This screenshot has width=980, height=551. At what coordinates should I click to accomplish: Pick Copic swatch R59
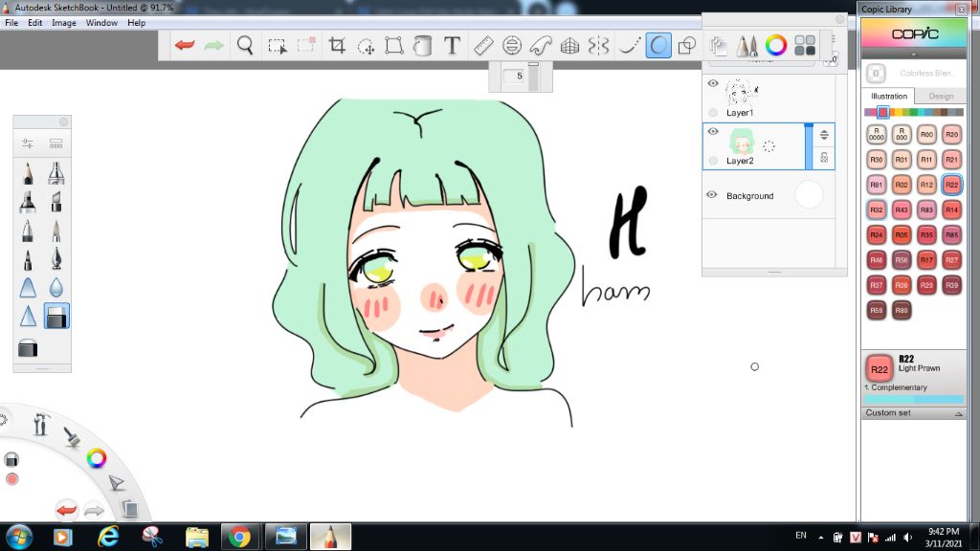pos(877,310)
